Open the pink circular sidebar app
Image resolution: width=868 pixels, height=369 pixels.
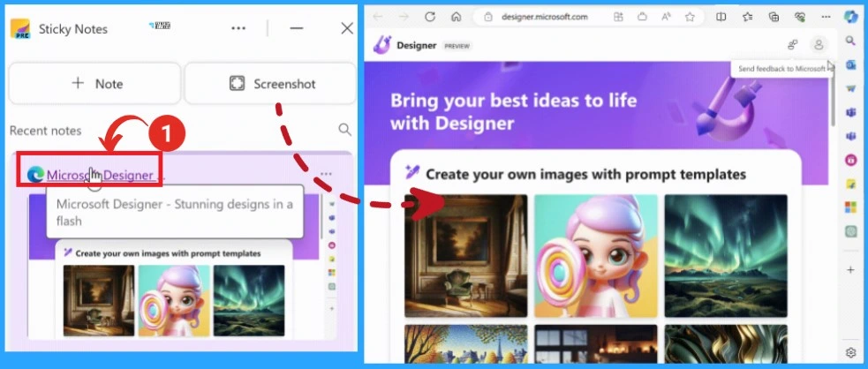point(851,160)
